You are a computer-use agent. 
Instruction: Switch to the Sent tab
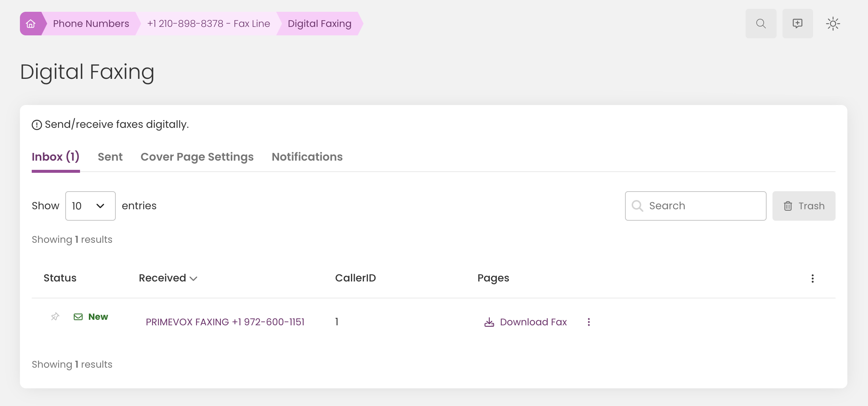pos(110,157)
